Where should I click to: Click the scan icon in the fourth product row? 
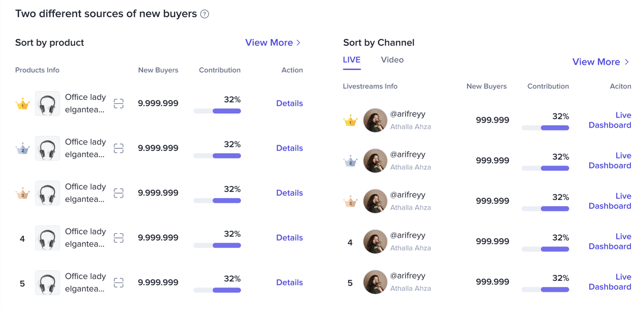point(119,238)
